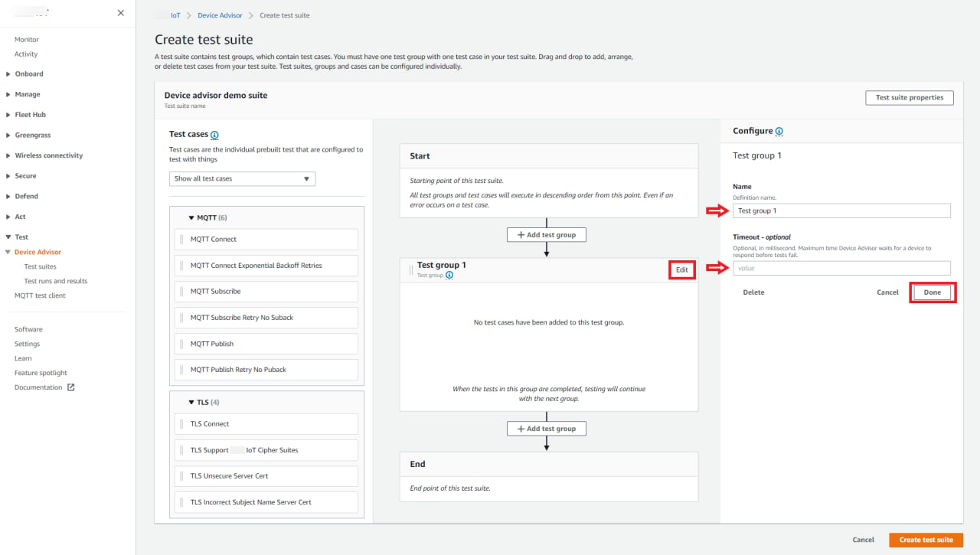The image size is (980, 555).
Task: Click the Create test suite button
Action: (926, 540)
